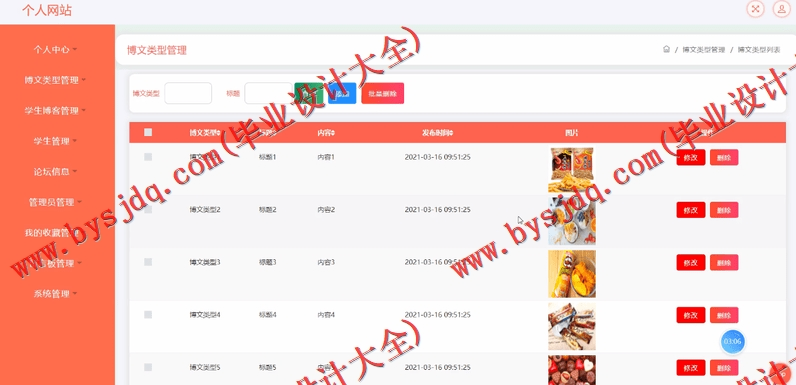The image size is (796, 385).
Task: Click publish time in 博文类型4 row
Action: 438,315
